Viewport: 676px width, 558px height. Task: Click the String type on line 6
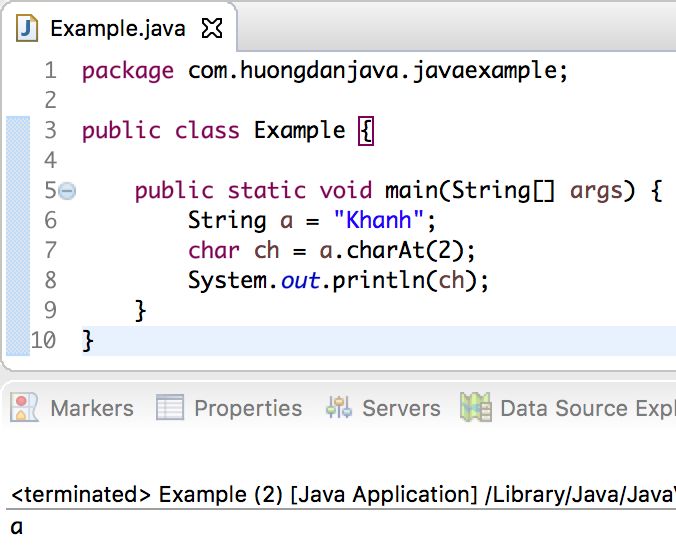click(x=227, y=220)
